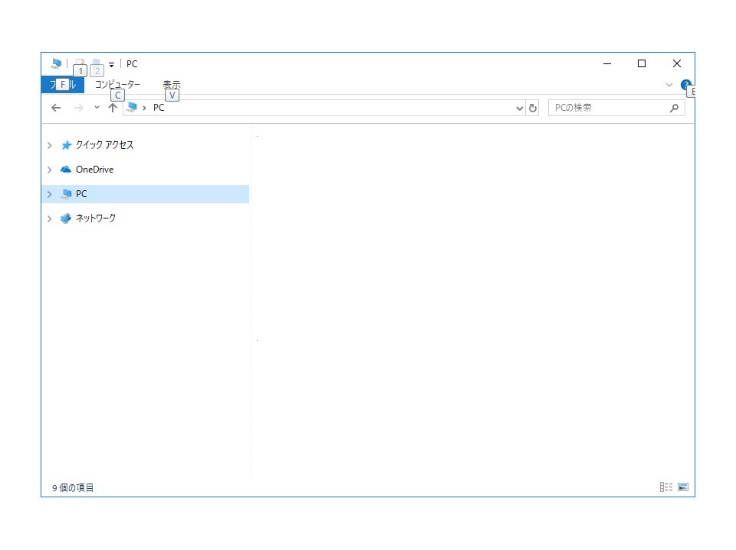
Task: Expand the クイック アクセス node
Action: point(49,145)
